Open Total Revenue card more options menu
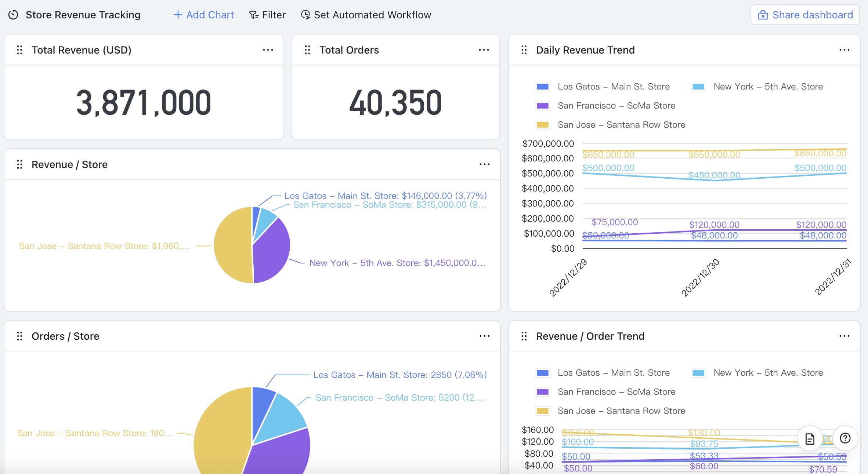The width and height of the screenshot is (868, 474). pos(268,50)
